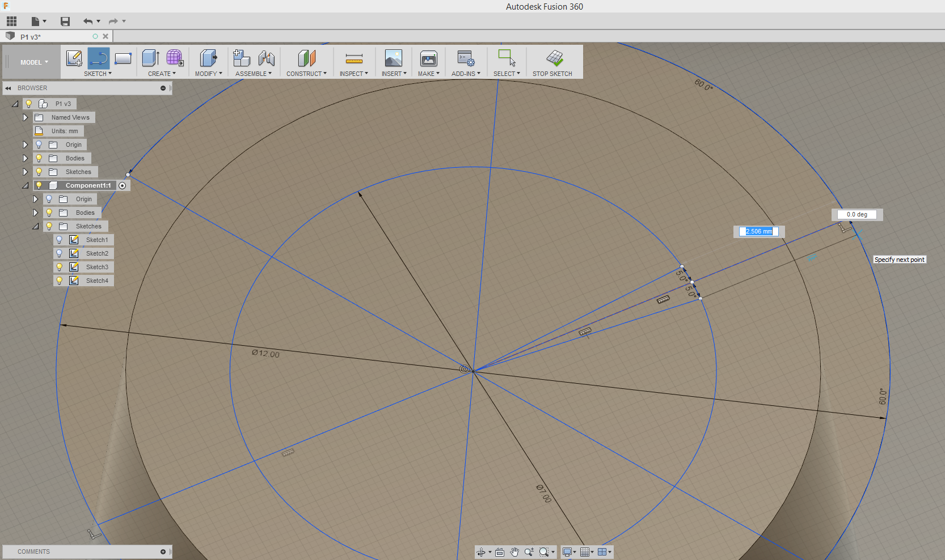Click the Create Form purple icon
Screen dimensions: 945x560
[175, 58]
